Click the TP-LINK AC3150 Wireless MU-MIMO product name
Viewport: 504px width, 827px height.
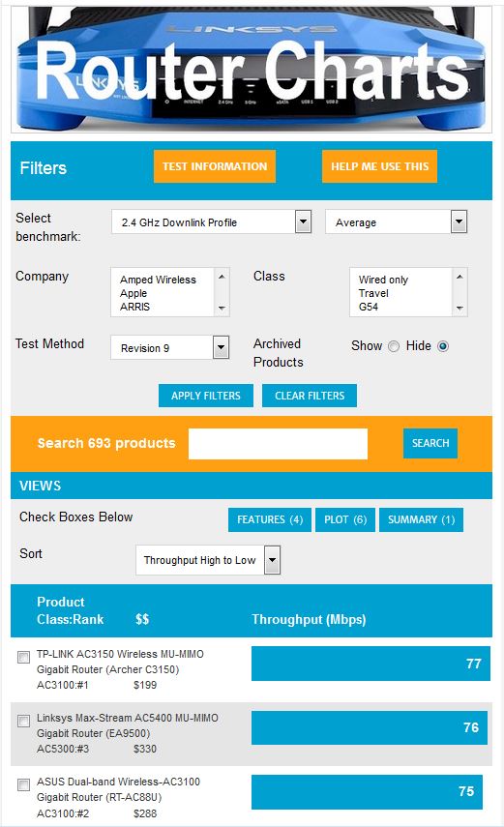pyautogui.click(x=120, y=662)
